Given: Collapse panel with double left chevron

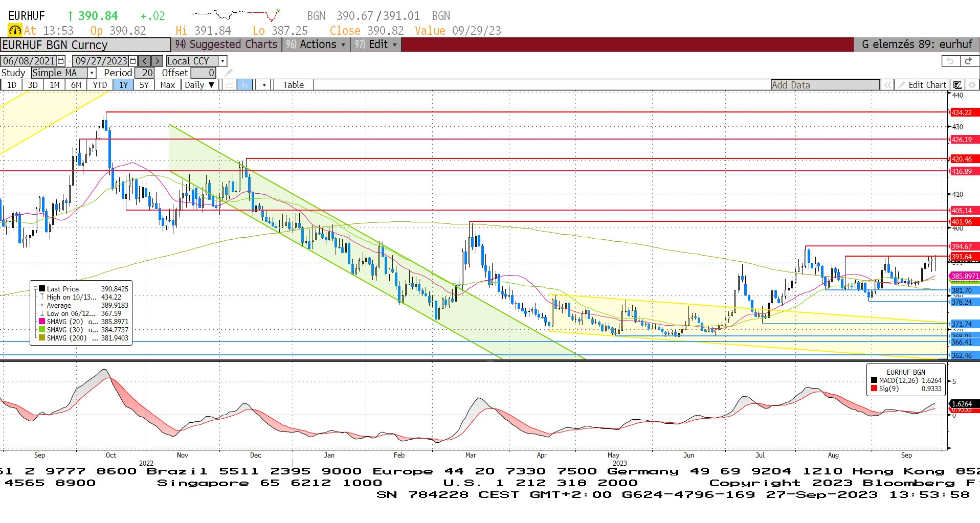Looking at the screenshot, I should point(887,85).
